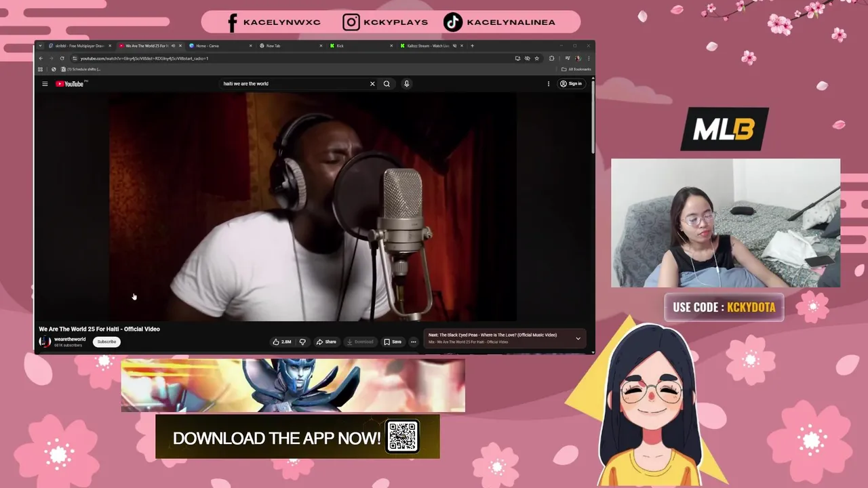Image resolution: width=868 pixels, height=488 pixels.
Task: Click the webcam feed of streamer
Action: click(x=726, y=223)
